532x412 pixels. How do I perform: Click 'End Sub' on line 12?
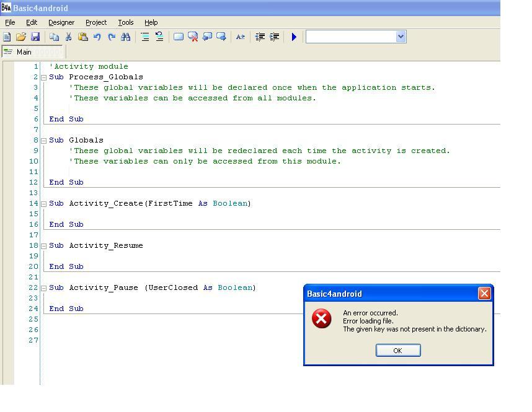click(66, 182)
